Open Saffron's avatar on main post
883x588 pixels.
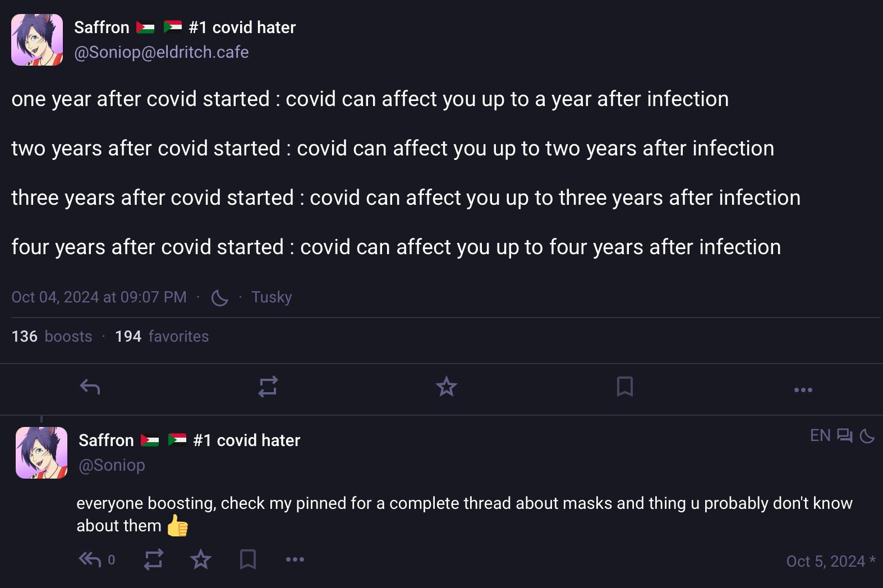pos(37,40)
